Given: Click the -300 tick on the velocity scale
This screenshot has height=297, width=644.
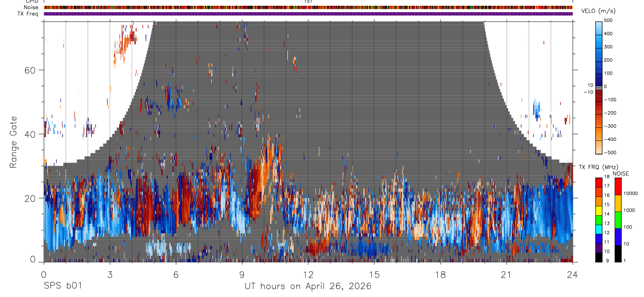Looking at the screenshot, I should pyautogui.click(x=610, y=126).
